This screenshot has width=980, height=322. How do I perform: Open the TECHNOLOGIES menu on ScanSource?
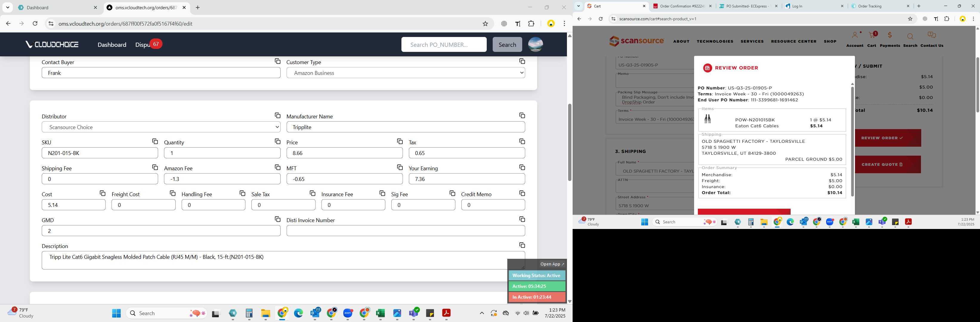tap(715, 41)
